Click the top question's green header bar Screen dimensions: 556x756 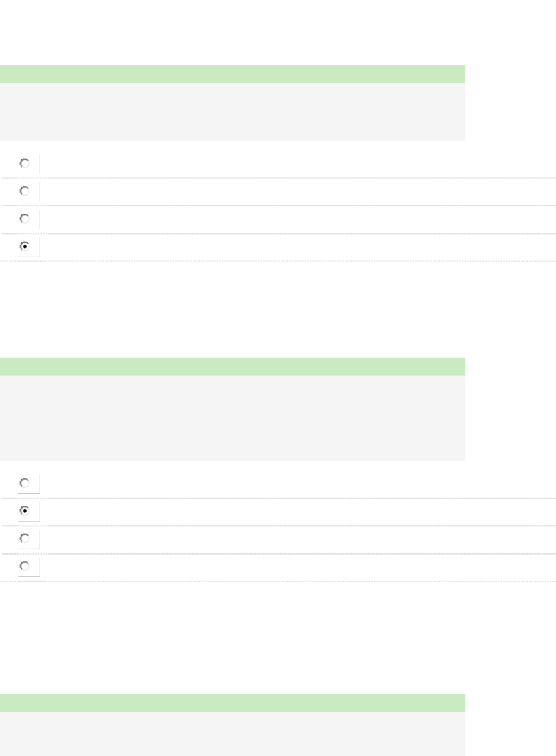232,74
